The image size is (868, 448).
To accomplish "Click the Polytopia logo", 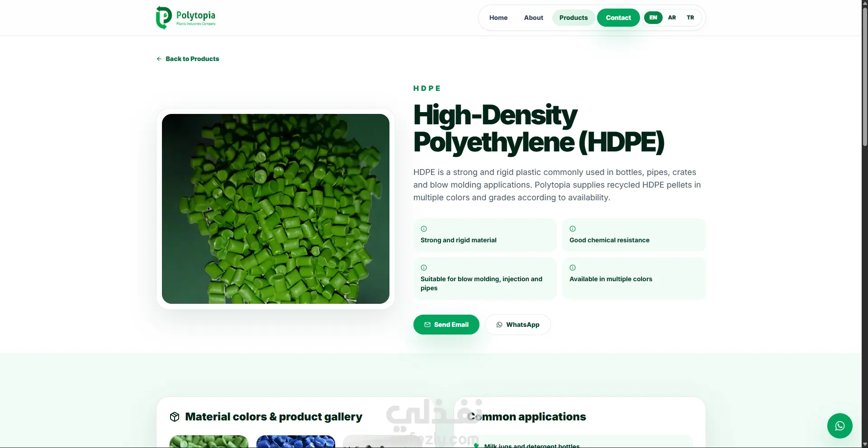I will (x=186, y=18).
